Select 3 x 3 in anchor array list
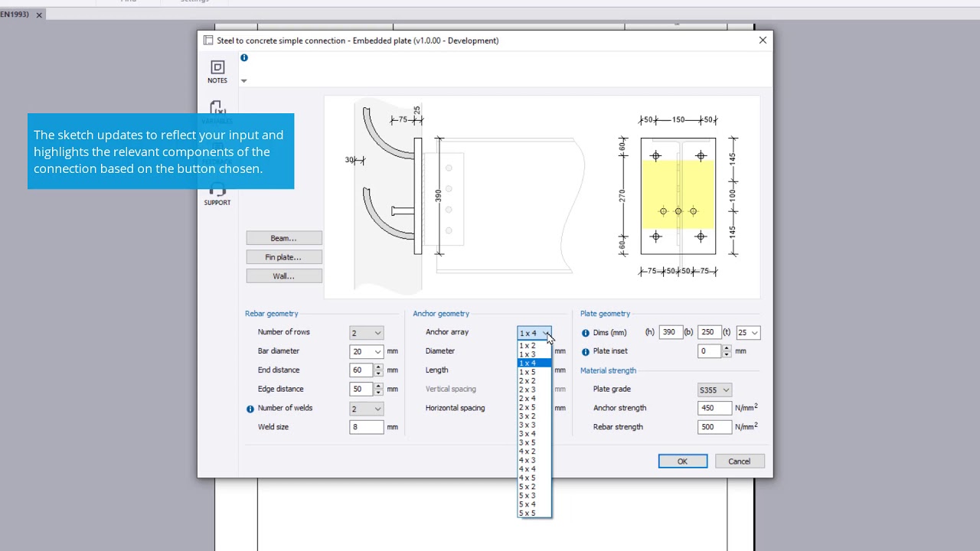Viewport: 980px width, 551px height. 534,425
